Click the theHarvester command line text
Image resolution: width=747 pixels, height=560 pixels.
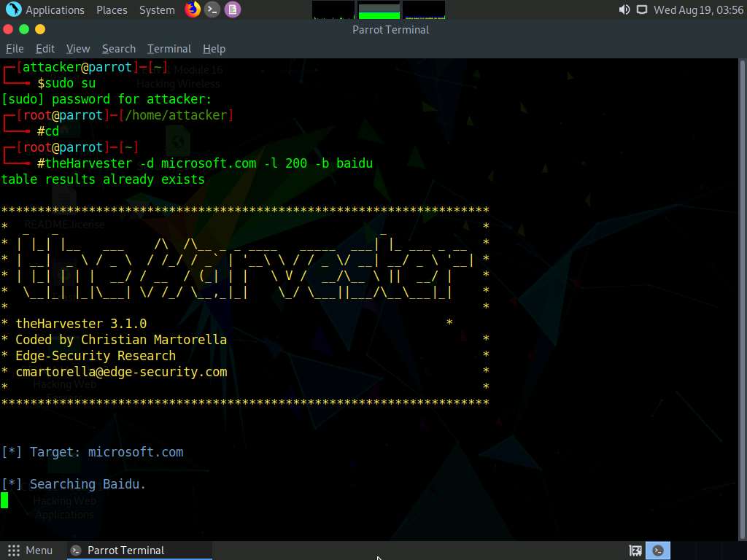[205, 163]
